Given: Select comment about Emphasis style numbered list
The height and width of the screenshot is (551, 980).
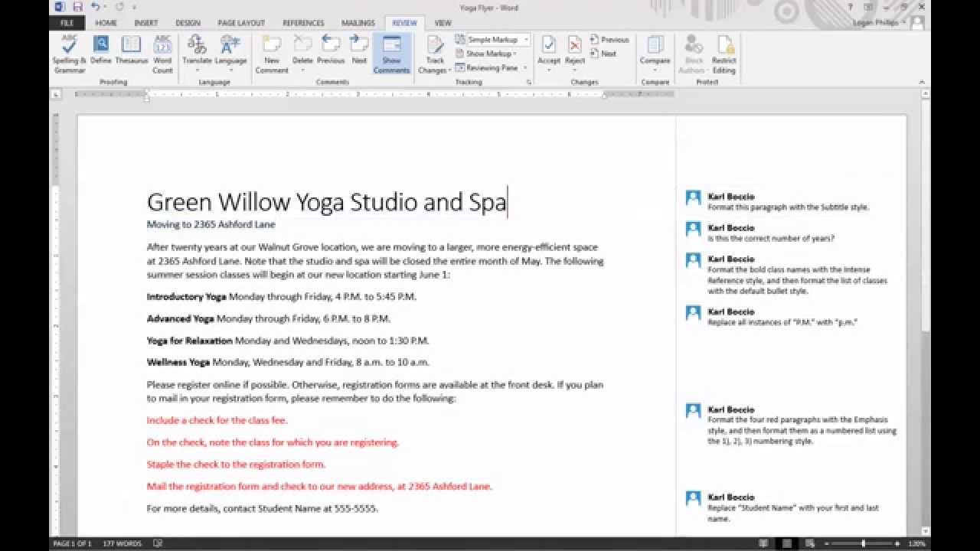Looking at the screenshot, I should tap(792, 425).
